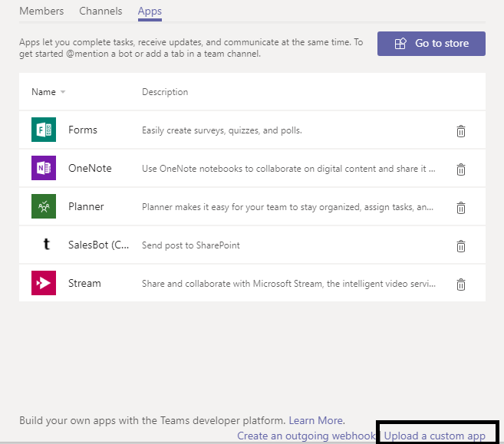Screen dimensions: 504x444
Task: Select the Planner app name
Action: click(86, 206)
